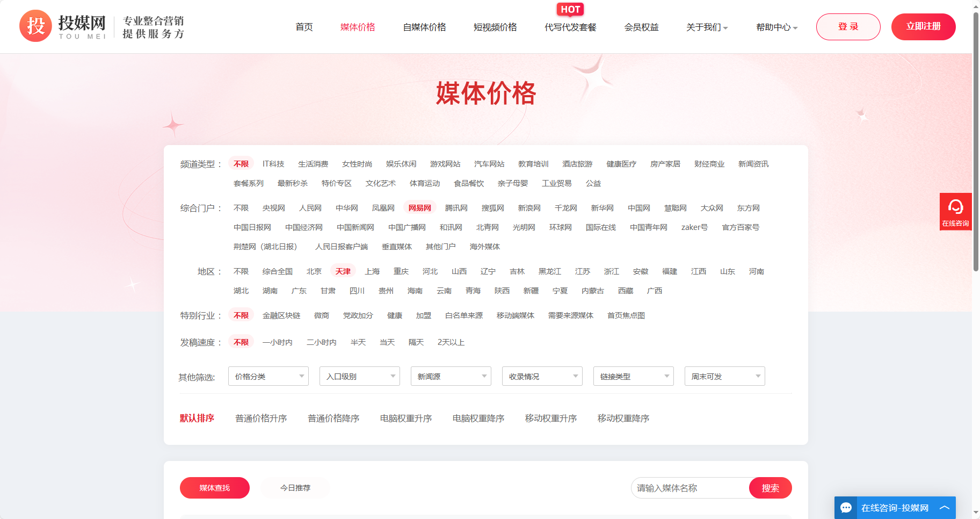The height and width of the screenshot is (519, 980).
Task: Select 广西 region filter
Action: tap(654, 291)
